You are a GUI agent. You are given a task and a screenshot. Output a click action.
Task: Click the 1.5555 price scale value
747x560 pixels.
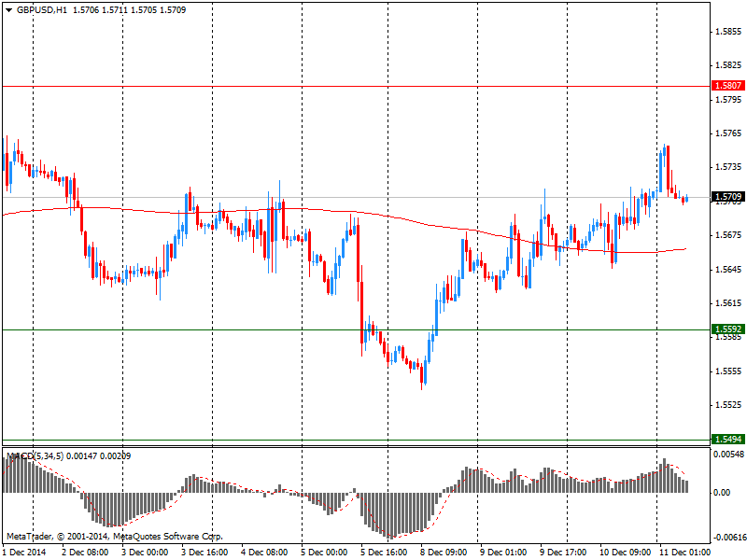728,371
